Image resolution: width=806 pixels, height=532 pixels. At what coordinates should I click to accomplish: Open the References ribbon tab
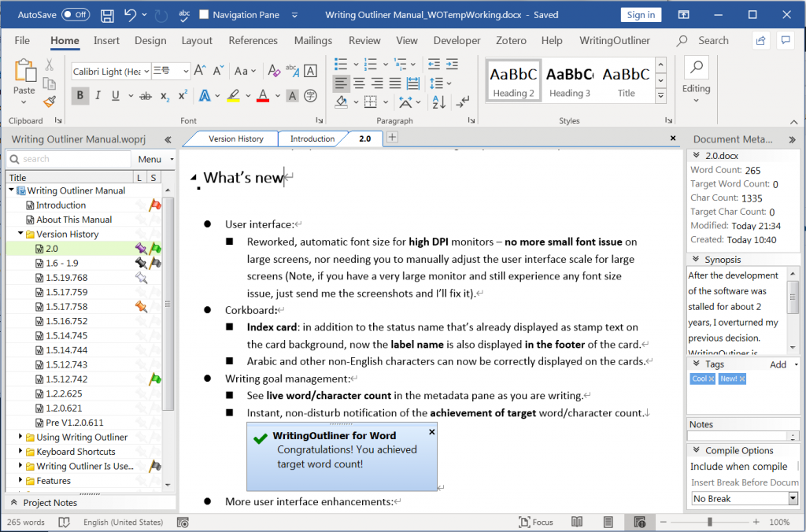tap(253, 41)
